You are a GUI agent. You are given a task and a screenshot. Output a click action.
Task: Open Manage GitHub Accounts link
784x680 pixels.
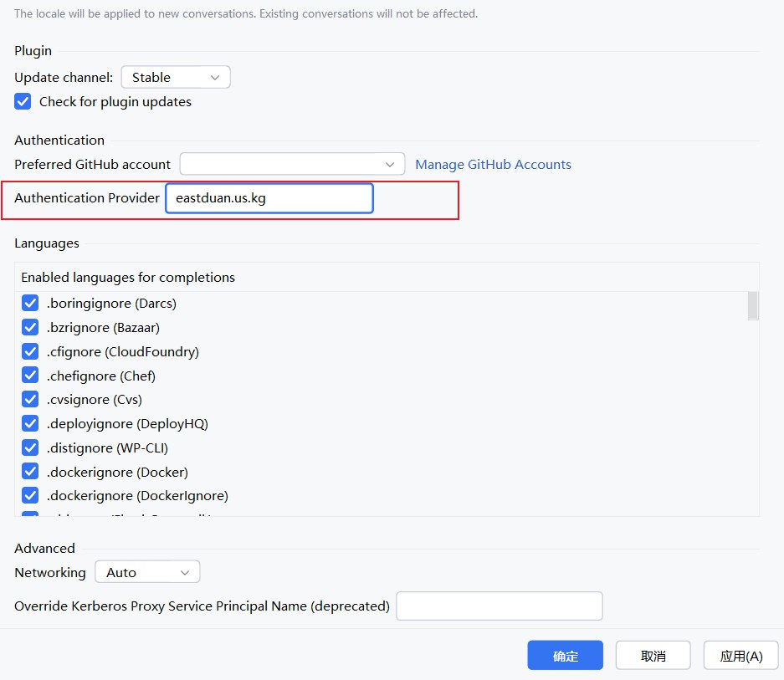[x=493, y=165]
